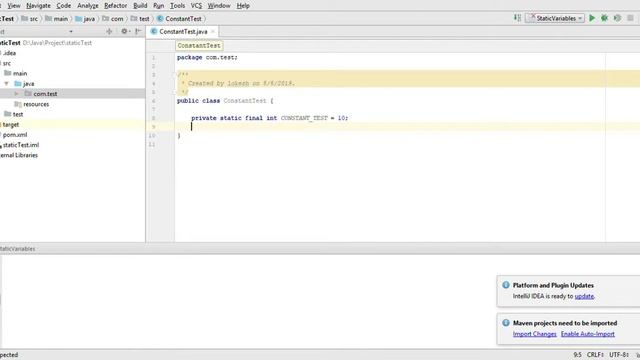The image size is (640, 360).
Task: Open the Run menu
Action: (x=158, y=6)
